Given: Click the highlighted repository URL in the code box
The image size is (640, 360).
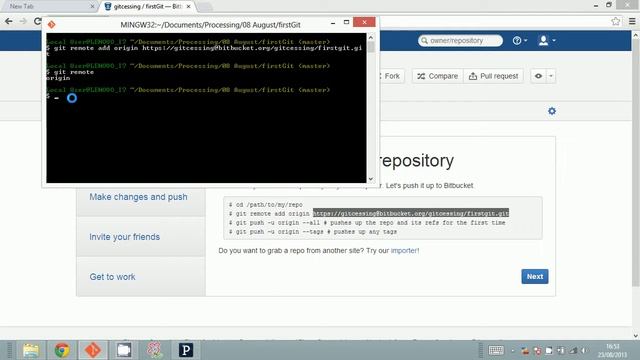Looking at the screenshot, I should click(x=411, y=213).
